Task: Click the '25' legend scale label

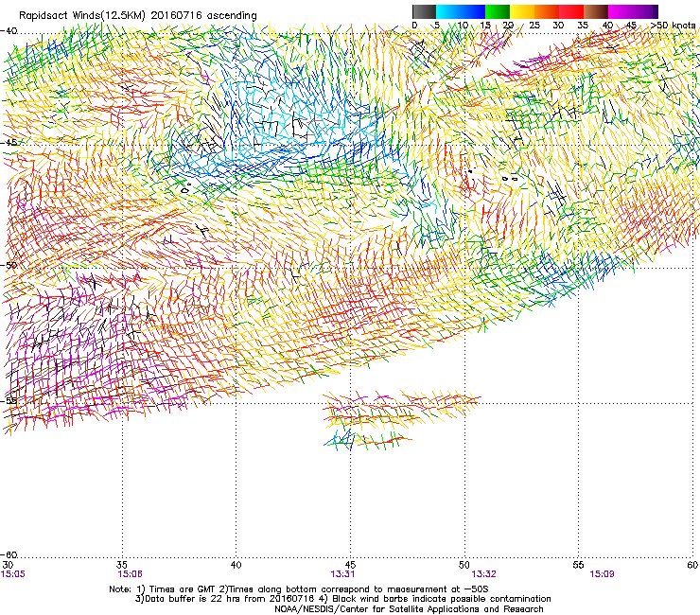Action: coord(534,26)
